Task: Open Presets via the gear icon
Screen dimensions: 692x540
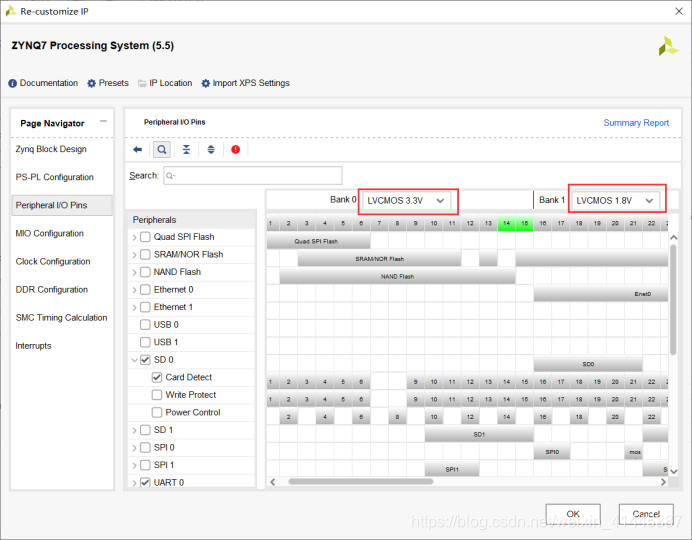Action: 91,83
